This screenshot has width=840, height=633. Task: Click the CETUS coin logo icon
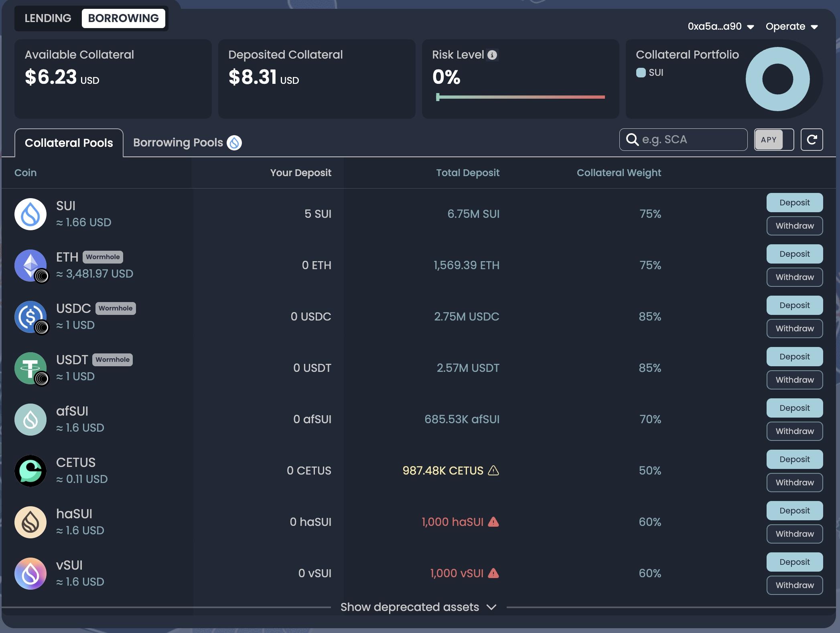point(30,471)
